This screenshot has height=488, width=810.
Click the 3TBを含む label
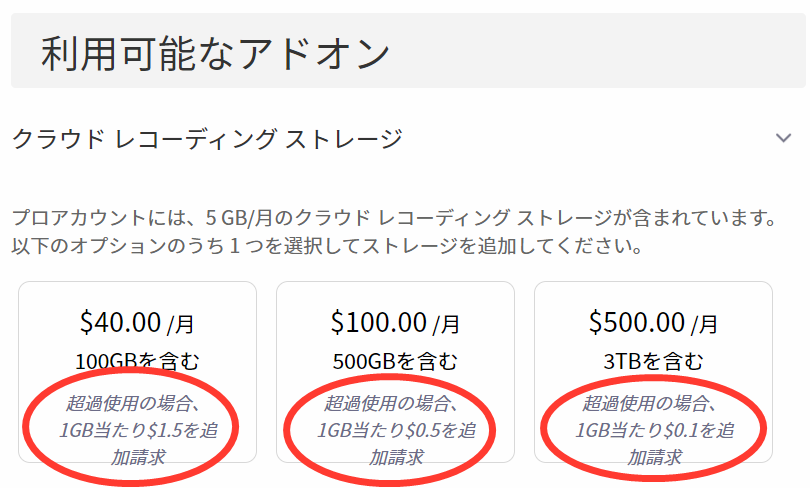[653, 360]
